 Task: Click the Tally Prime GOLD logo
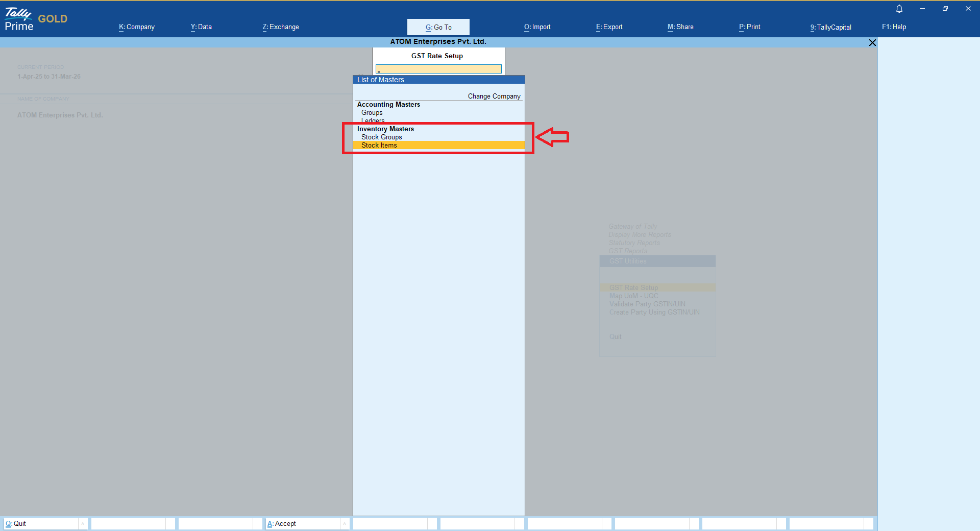[x=36, y=19]
